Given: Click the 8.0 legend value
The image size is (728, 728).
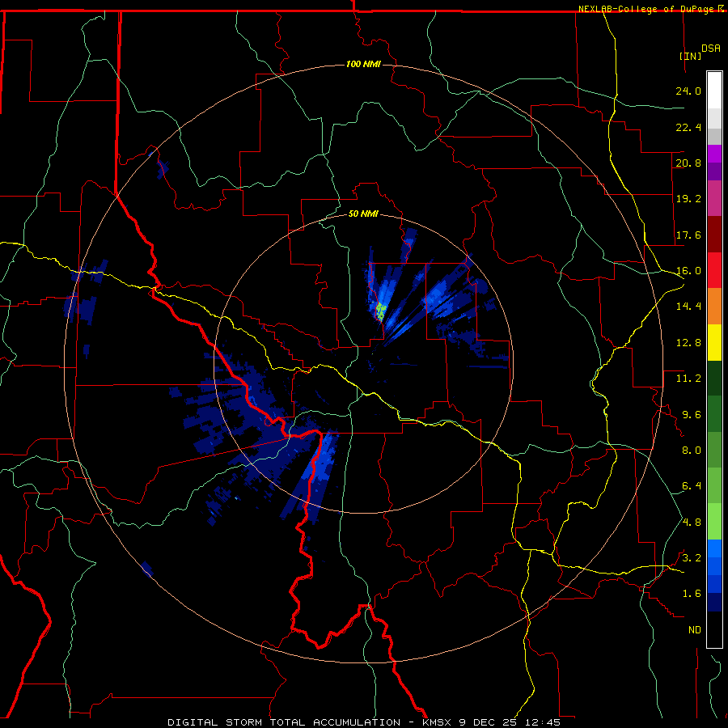Looking at the screenshot, I should pyautogui.click(x=692, y=451).
